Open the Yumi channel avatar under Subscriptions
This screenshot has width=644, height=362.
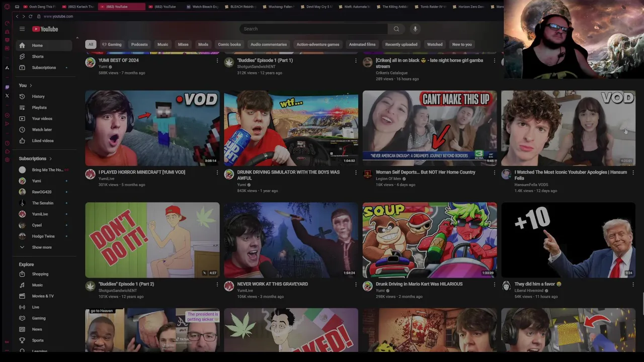(22, 181)
